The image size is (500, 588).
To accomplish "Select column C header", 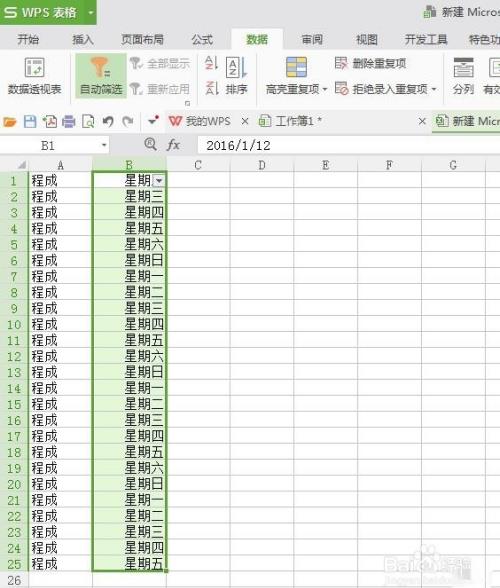I will (x=198, y=165).
